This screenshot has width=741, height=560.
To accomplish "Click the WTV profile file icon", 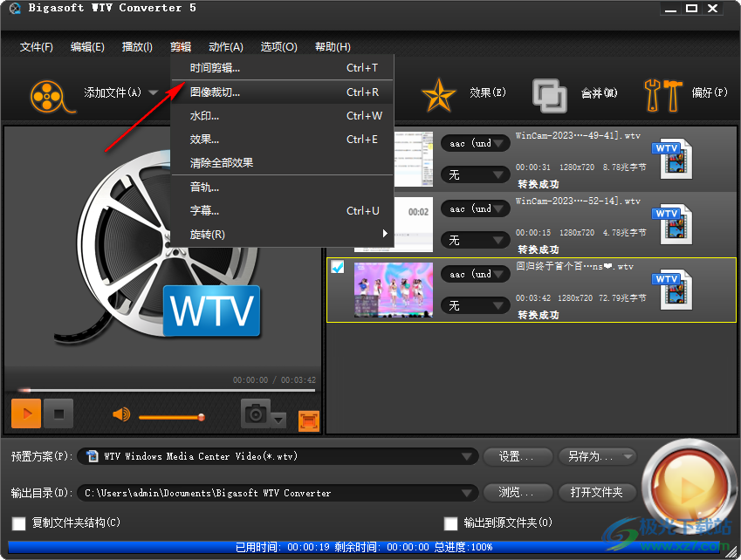I will (93, 456).
